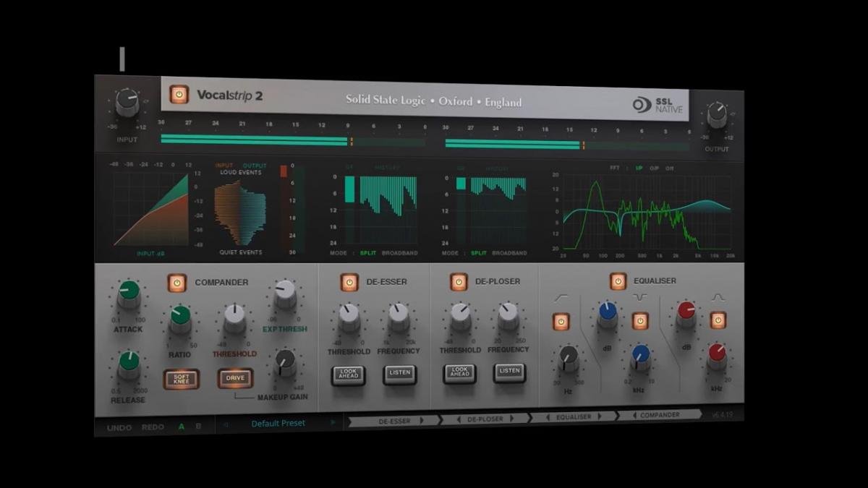The width and height of the screenshot is (868, 488).
Task: Go to the next preset with right arrow
Action: coord(333,422)
